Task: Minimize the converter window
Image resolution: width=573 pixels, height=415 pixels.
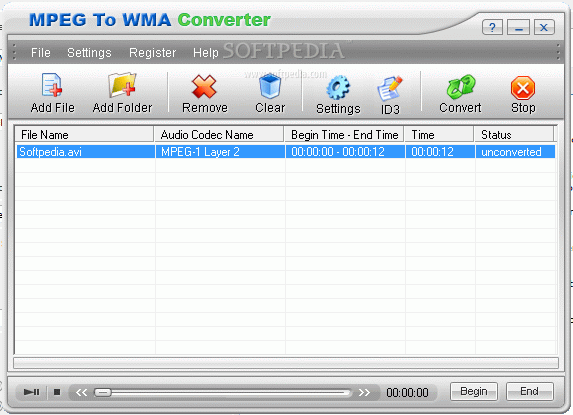Action: click(518, 27)
